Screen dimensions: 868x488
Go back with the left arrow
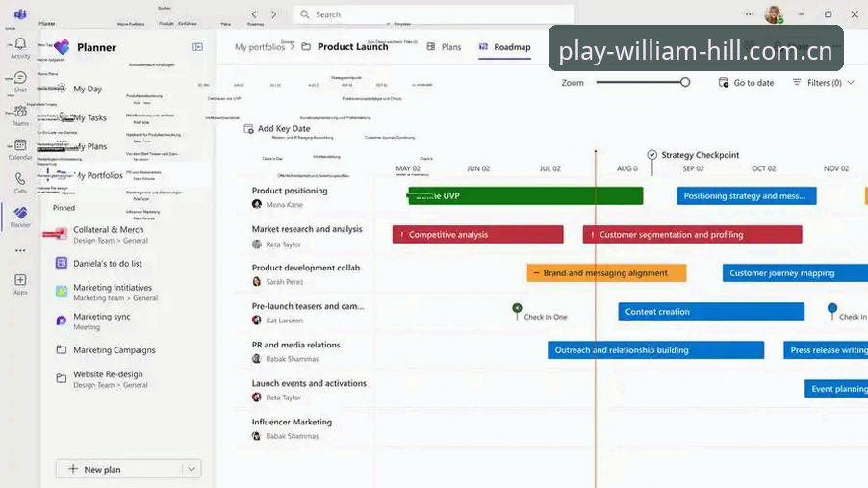click(254, 14)
